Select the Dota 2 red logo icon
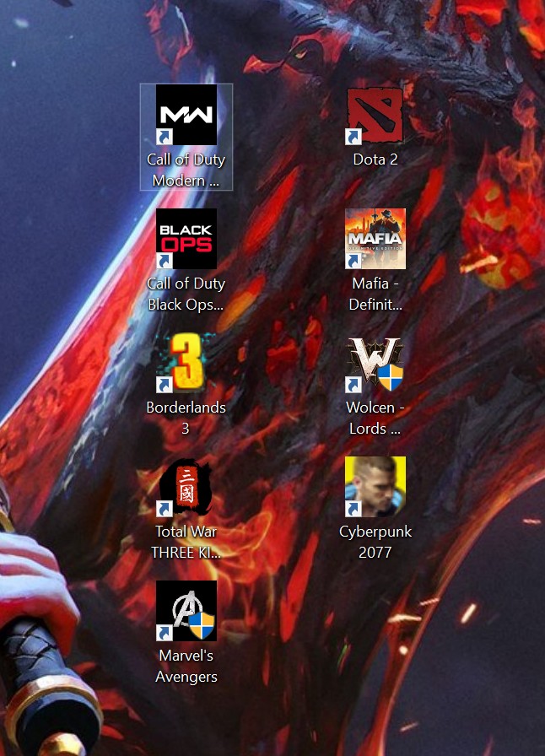The width and height of the screenshot is (545, 756). [x=375, y=115]
